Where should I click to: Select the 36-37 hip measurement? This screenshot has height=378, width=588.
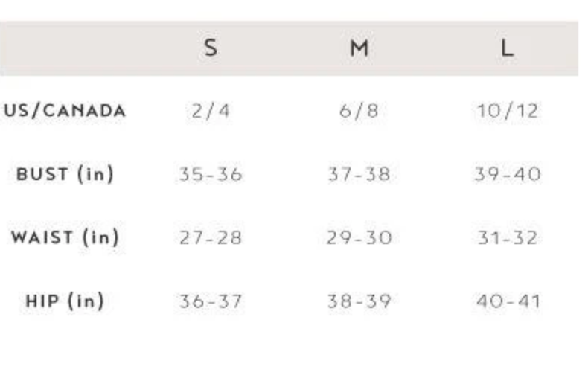point(211,301)
